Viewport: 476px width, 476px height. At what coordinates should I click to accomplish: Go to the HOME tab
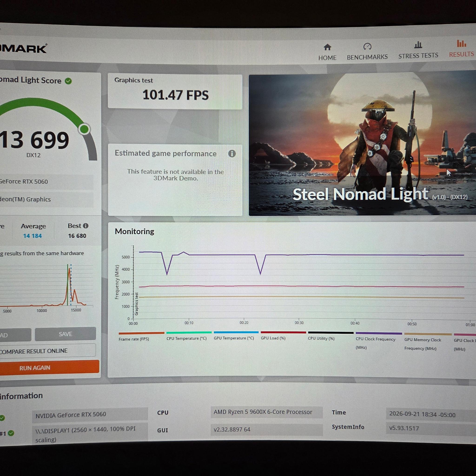[327, 52]
